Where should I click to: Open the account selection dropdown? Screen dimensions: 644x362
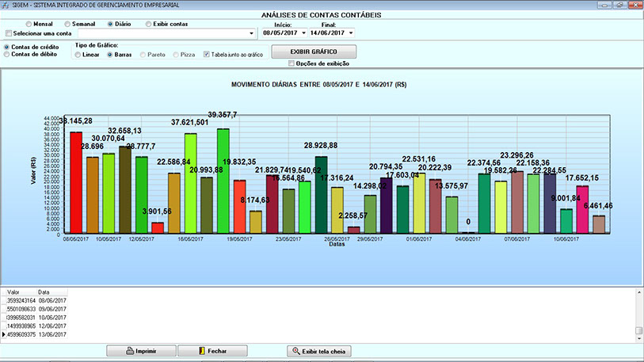point(252,33)
